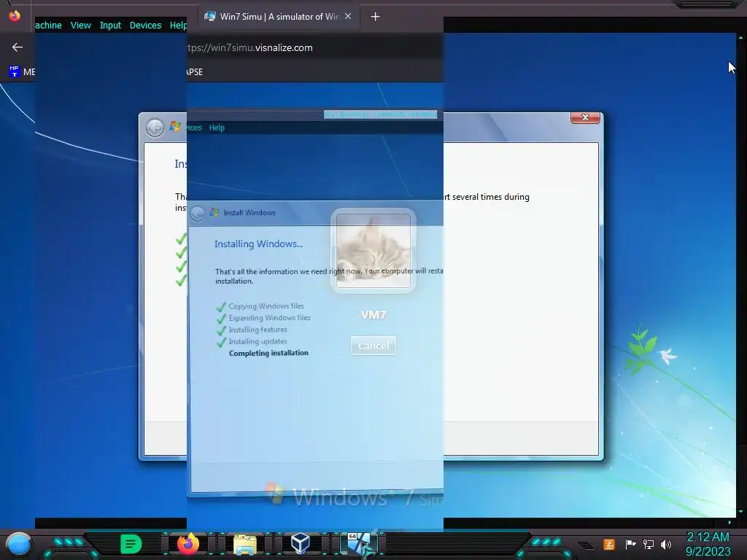Click the VM7 cat user picture

[373, 251]
